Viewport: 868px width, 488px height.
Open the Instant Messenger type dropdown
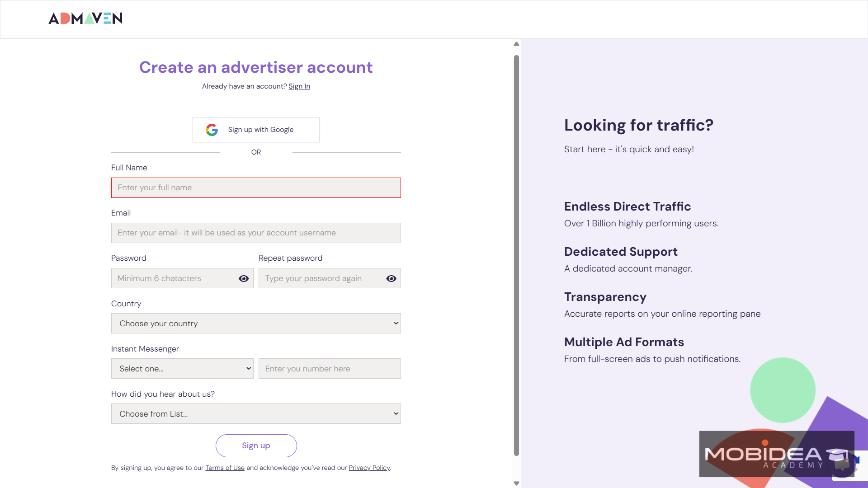click(x=182, y=369)
